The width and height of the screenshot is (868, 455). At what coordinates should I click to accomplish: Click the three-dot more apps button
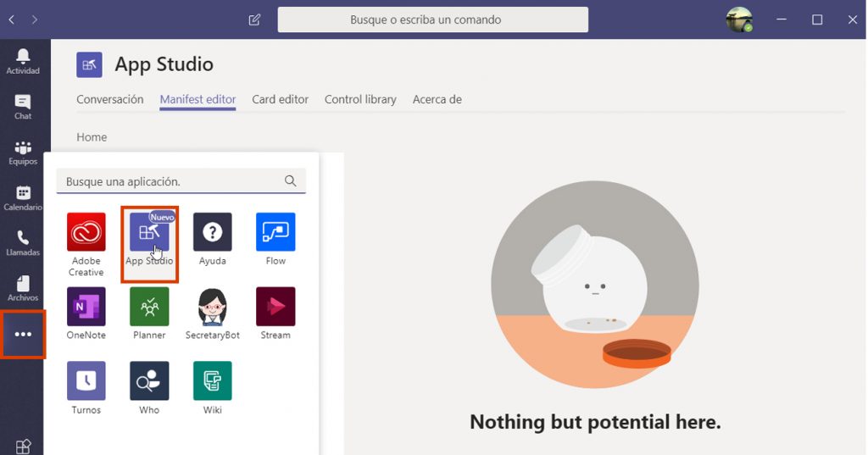23,335
